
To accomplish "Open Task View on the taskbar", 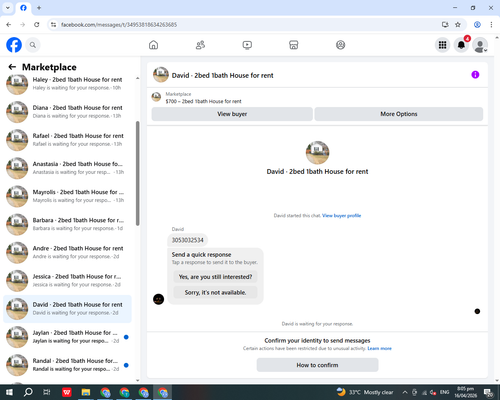I will (x=47, y=392).
